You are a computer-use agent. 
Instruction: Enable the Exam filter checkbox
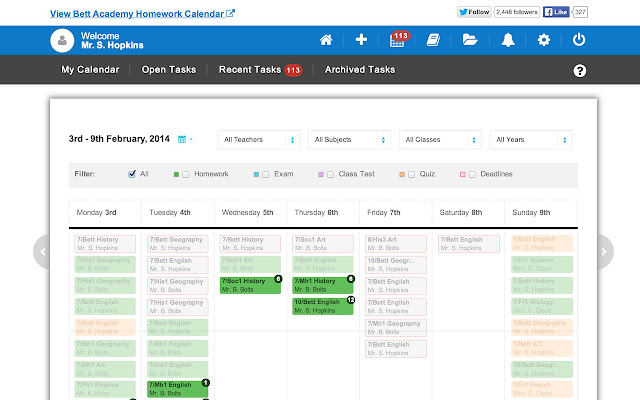(264, 174)
